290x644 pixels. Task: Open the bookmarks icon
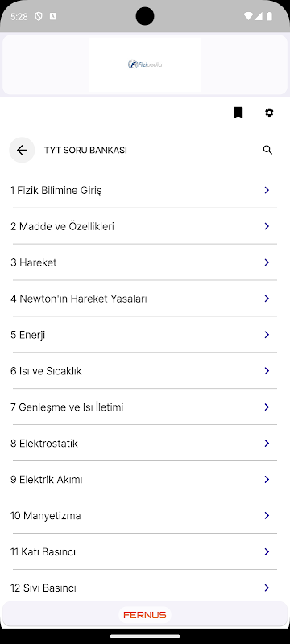coord(238,113)
